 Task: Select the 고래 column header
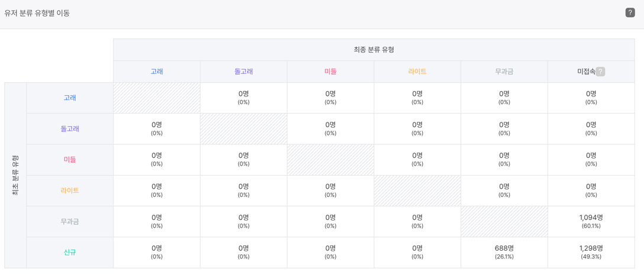tap(157, 72)
